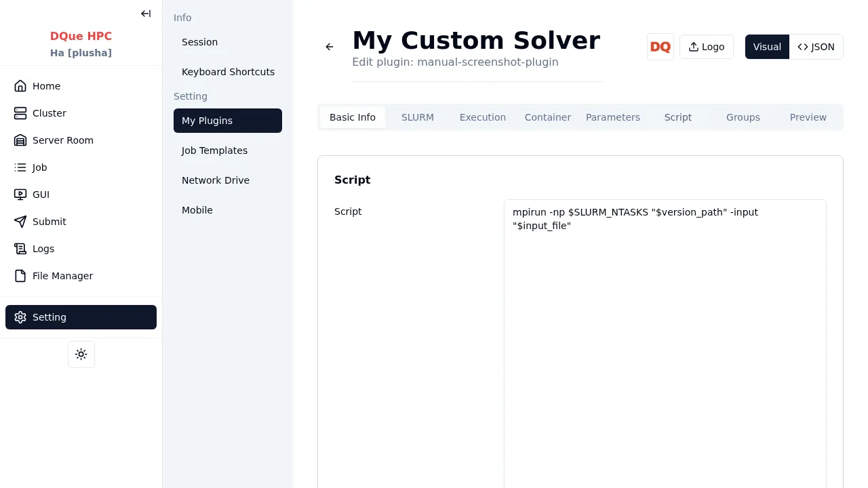Go back using the left arrow
Viewport: 868px width, 488px height.
(330, 47)
